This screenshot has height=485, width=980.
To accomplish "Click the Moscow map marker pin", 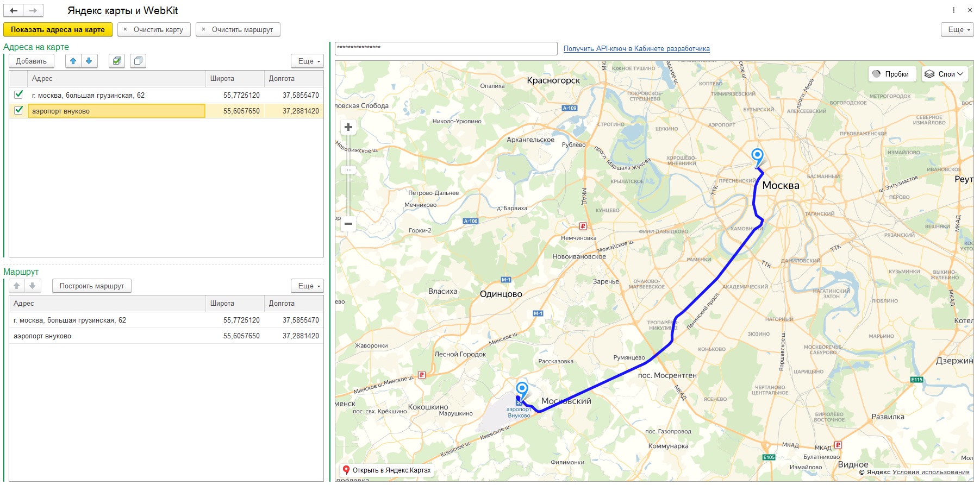I will tap(757, 156).
